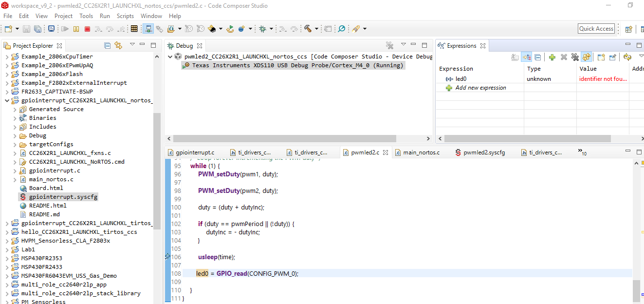
Task: Toggle show type names in Expressions toolbar
Action: (515, 57)
